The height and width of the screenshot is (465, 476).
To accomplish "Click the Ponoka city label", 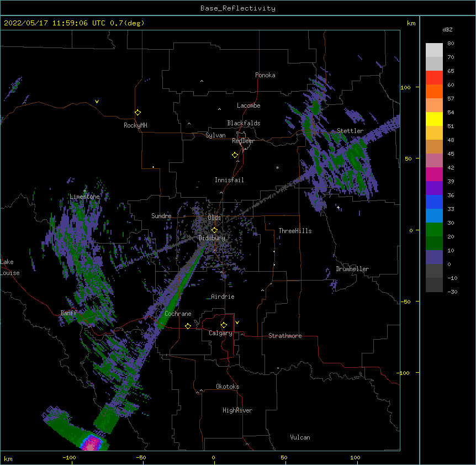I will [x=265, y=75].
